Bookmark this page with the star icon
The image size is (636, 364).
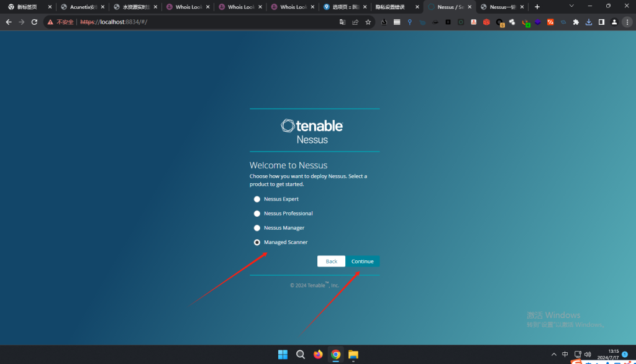tap(368, 22)
